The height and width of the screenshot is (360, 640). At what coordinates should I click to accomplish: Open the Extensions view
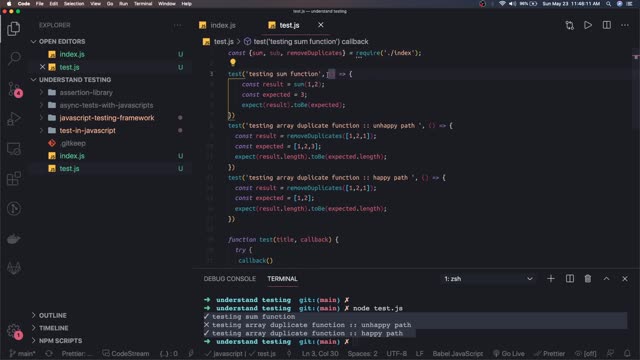(14, 179)
